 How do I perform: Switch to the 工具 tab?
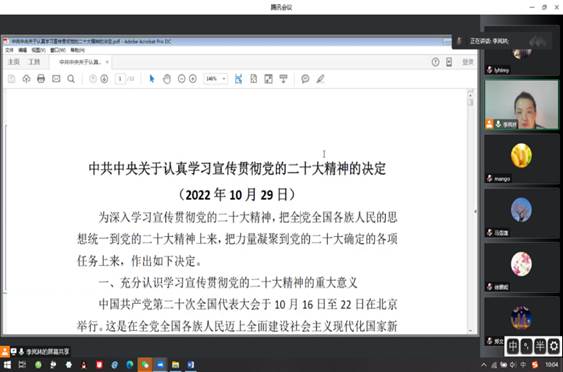click(x=34, y=62)
